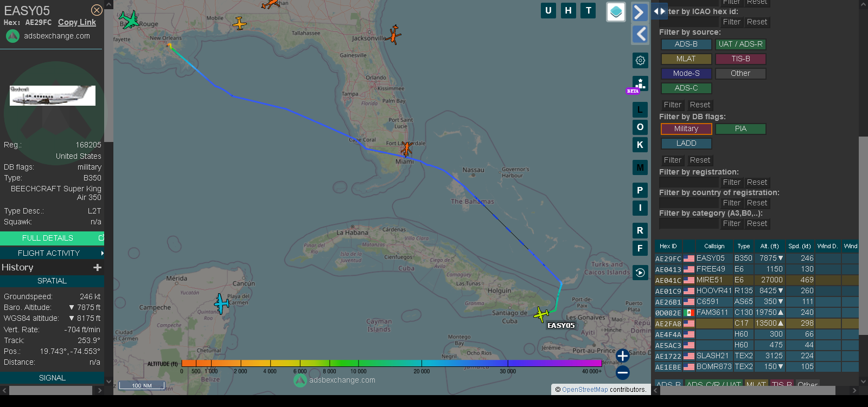Screen dimensions: 868x407
Task: Click the registration filter input field
Action: click(689, 183)
